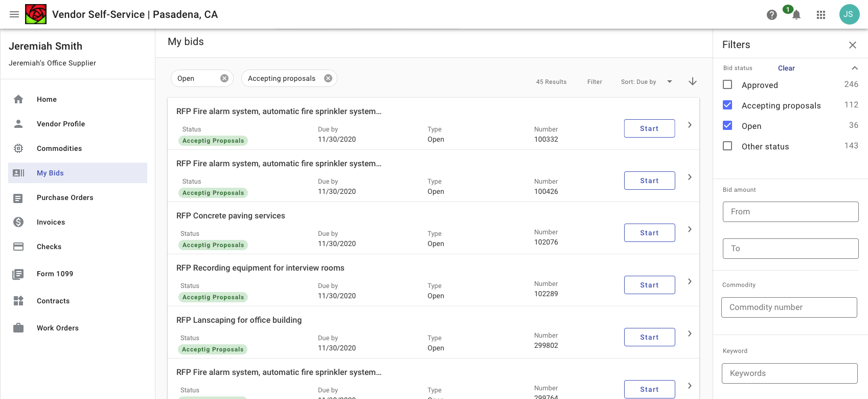Go to Home in sidebar
Image resolution: width=868 pixels, height=399 pixels.
click(x=78, y=99)
